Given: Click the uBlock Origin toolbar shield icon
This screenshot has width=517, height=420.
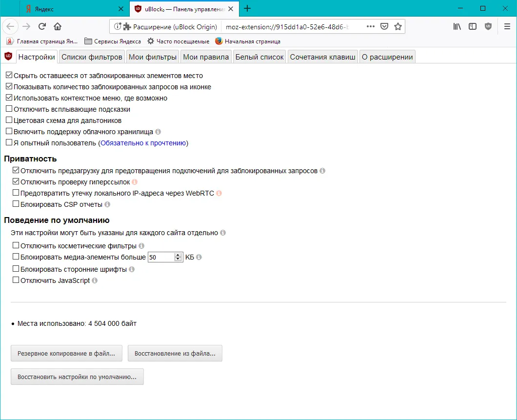Looking at the screenshot, I should click(x=488, y=26).
